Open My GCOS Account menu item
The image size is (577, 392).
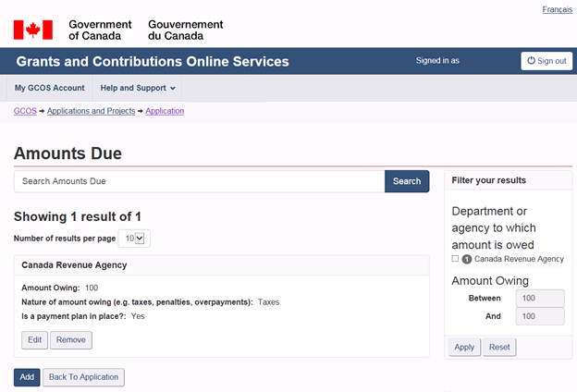coord(50,89)
